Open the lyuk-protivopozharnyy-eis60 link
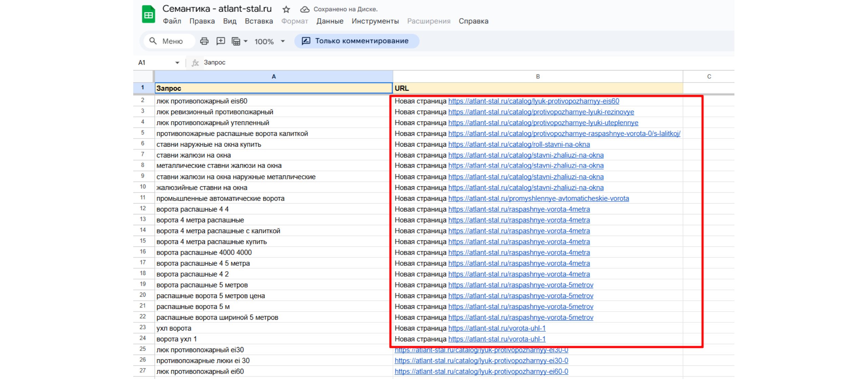The height and width of the screenshot is (383, 868). click(x=533, y=101)
